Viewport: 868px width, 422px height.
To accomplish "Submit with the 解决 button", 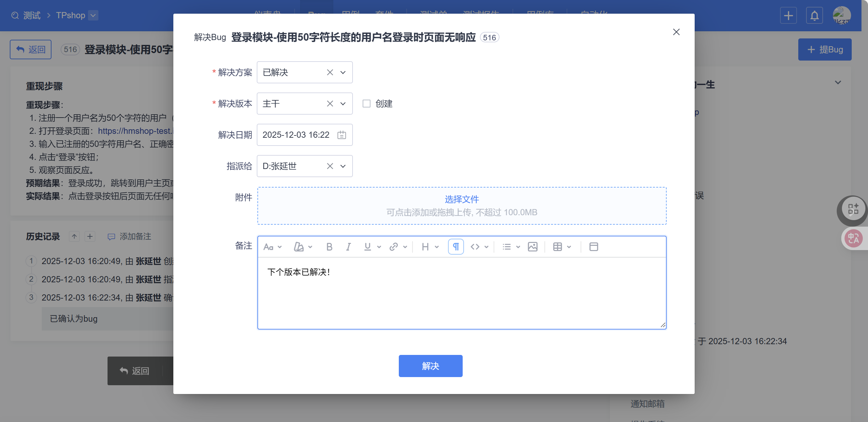I will [430, 366].
